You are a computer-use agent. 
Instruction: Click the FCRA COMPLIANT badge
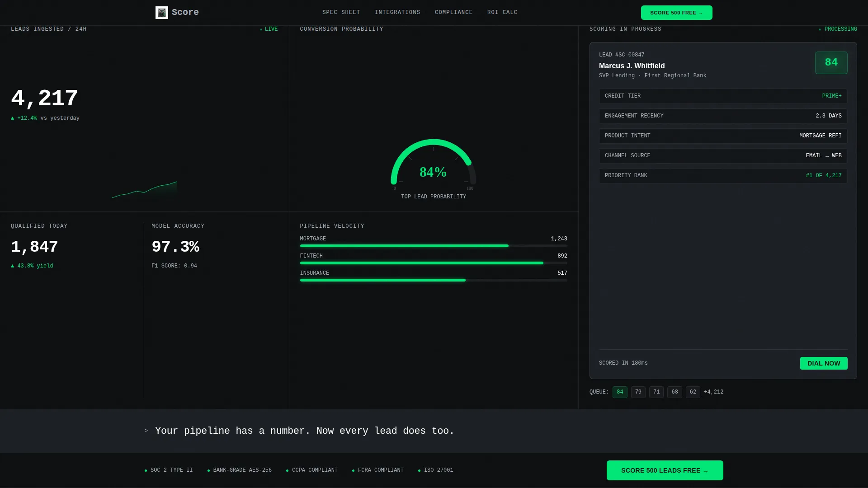point(378,470)
